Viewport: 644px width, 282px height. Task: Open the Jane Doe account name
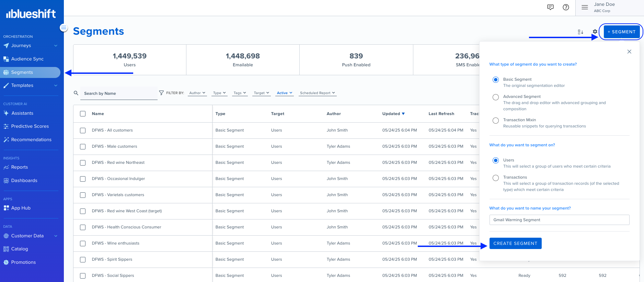coord(604,4)
